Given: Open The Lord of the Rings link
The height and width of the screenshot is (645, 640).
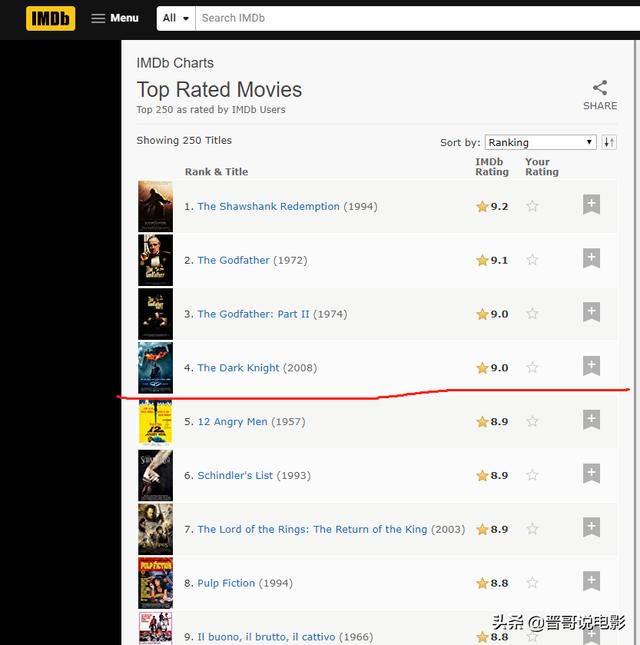Looking at the screenshot, I should 312,529.
